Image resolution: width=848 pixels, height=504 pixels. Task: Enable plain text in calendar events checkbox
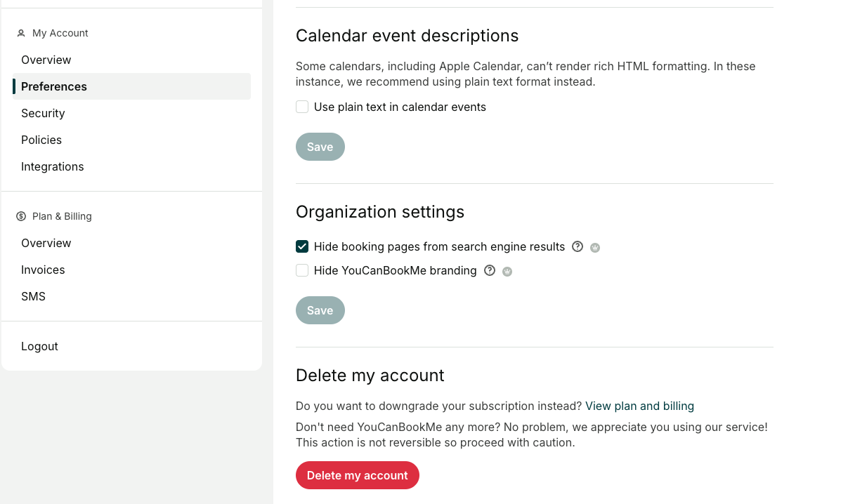[302, 107]
